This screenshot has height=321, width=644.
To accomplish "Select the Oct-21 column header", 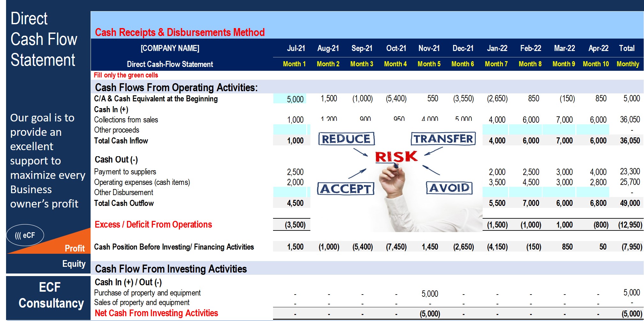I will pyautogui.click(x=396, y=48).
